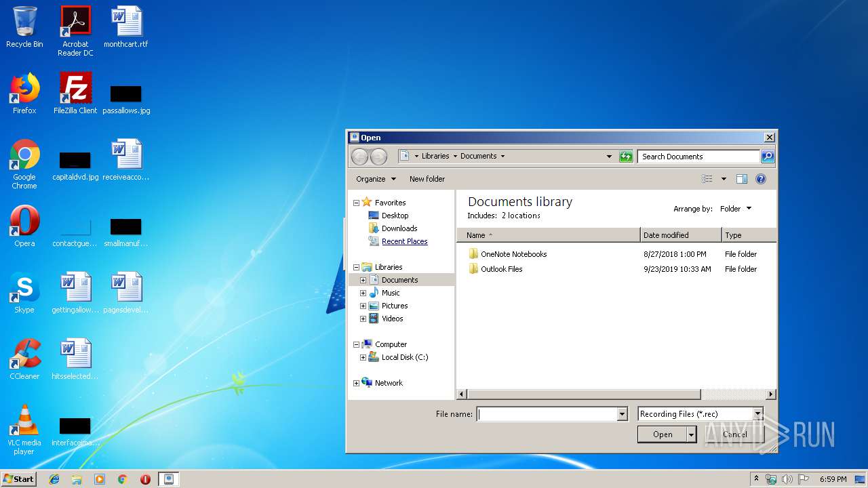Click the Cancel button
This screenshot has height=488, width=868.
(x=735, y=434)
